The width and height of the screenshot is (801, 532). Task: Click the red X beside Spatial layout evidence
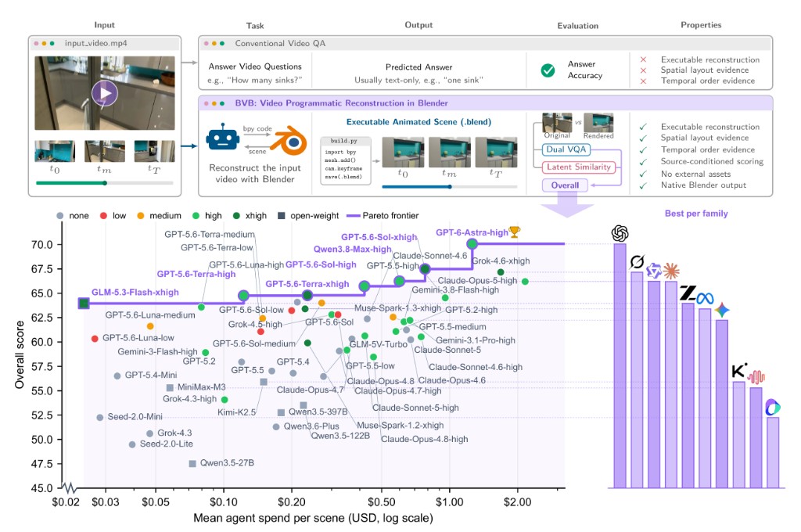643,70
